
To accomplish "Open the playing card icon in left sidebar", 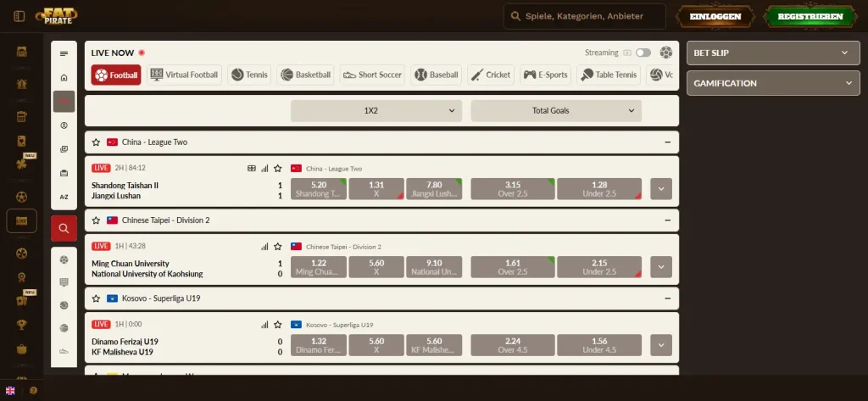I will [21, 141].
